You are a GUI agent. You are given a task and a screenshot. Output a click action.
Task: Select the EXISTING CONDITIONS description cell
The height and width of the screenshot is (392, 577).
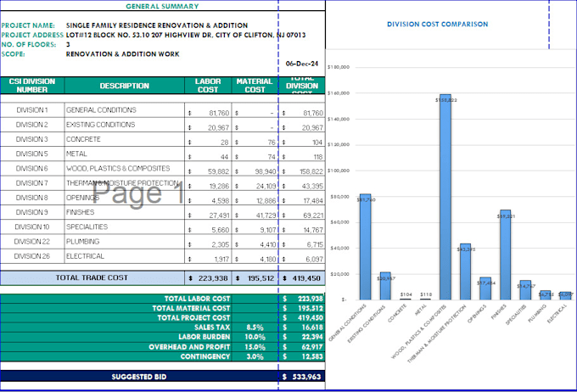coord(125,125)
